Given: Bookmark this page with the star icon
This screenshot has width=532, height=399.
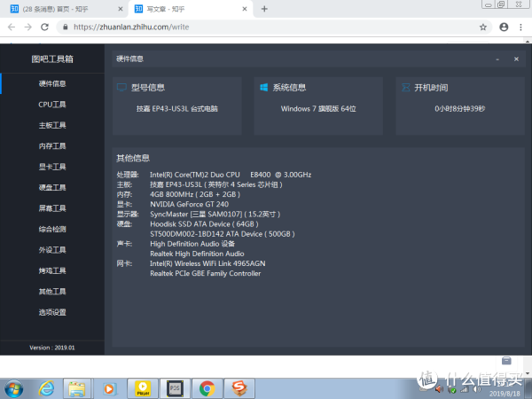Looking at the screenshot, I should pyautogui.click(x=483, y=27).
